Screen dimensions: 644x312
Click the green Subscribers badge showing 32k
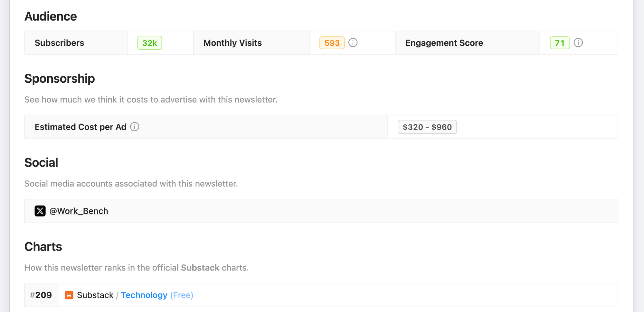click(149, 42)
